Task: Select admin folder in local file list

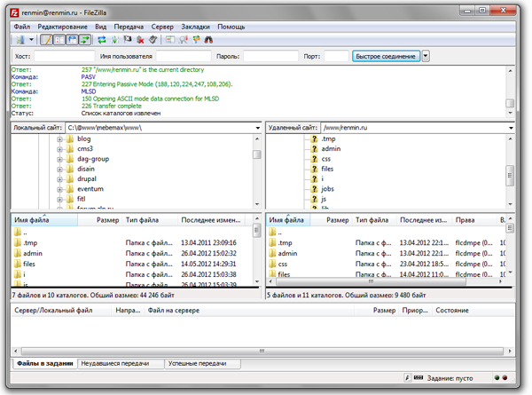Action: tap(33, 253)
